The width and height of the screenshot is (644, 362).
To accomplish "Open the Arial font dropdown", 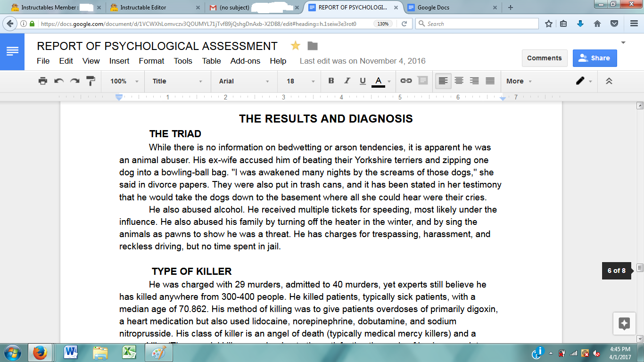I will (x=243, y=81).
